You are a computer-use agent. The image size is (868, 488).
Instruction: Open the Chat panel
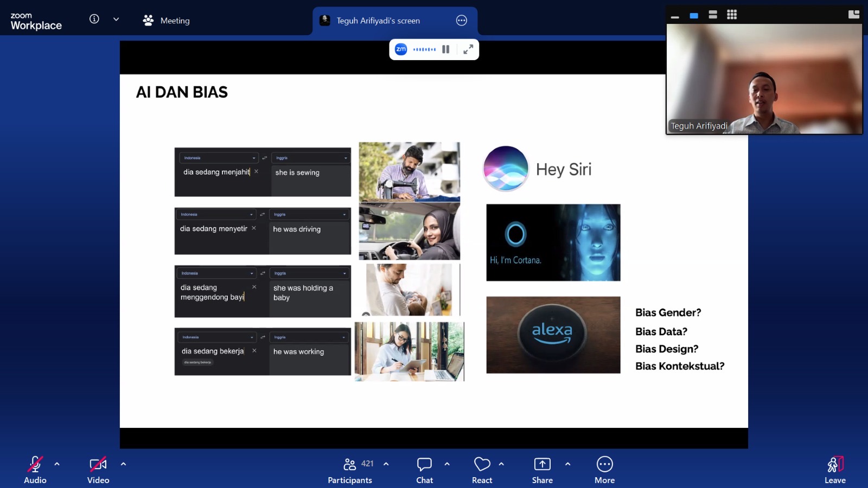424,470
